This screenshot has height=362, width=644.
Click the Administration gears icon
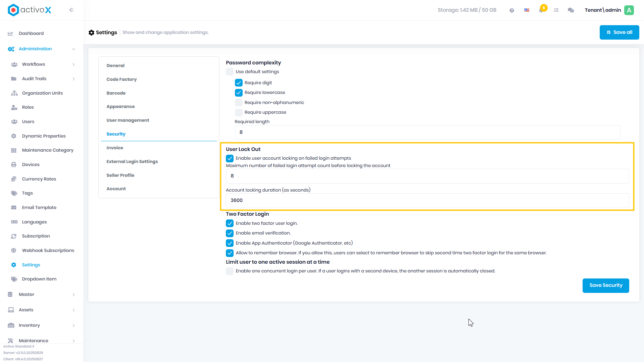[11, 49]
